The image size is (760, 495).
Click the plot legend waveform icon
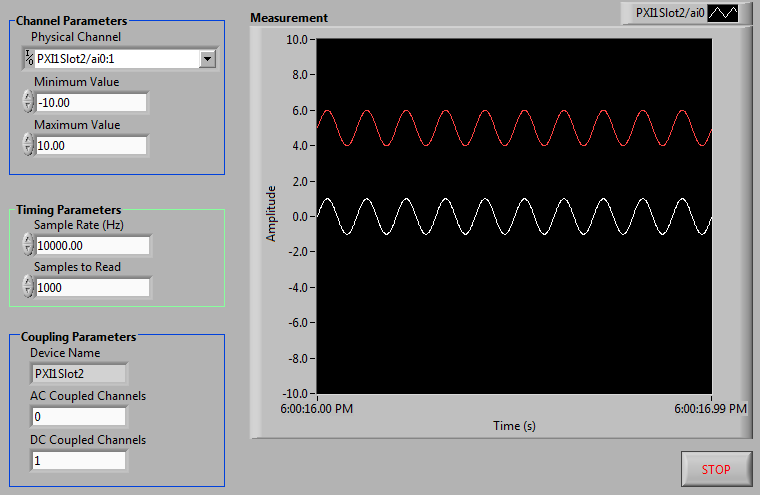pyautogui.click(x=725, y=13)
